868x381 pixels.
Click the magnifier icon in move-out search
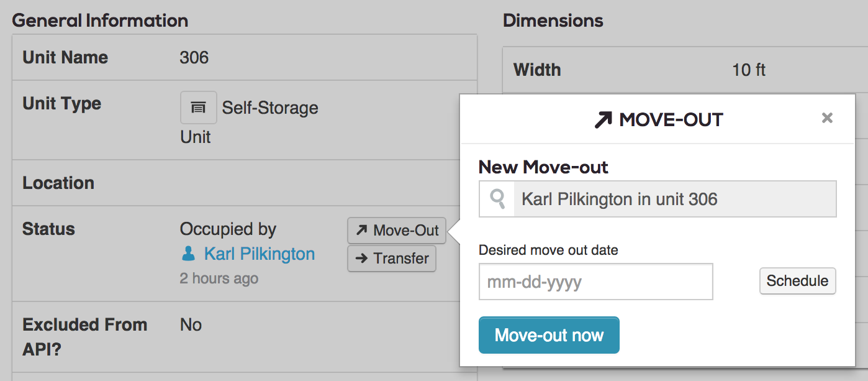497,199
